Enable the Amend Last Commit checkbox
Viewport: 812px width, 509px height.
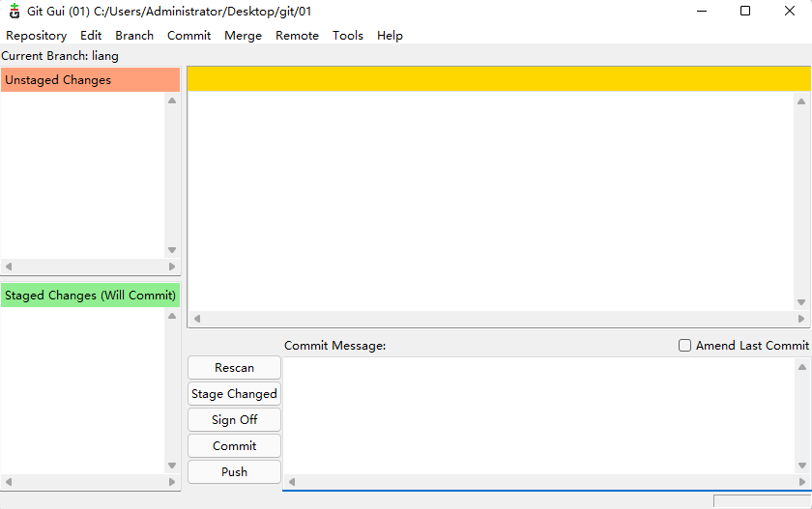pos(684,346)
